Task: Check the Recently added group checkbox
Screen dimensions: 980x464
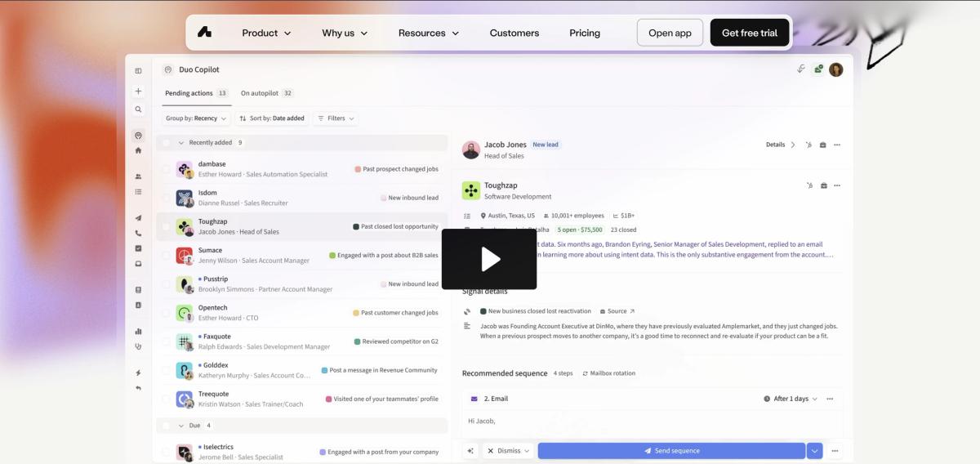Action: click(x=167, y=142)
